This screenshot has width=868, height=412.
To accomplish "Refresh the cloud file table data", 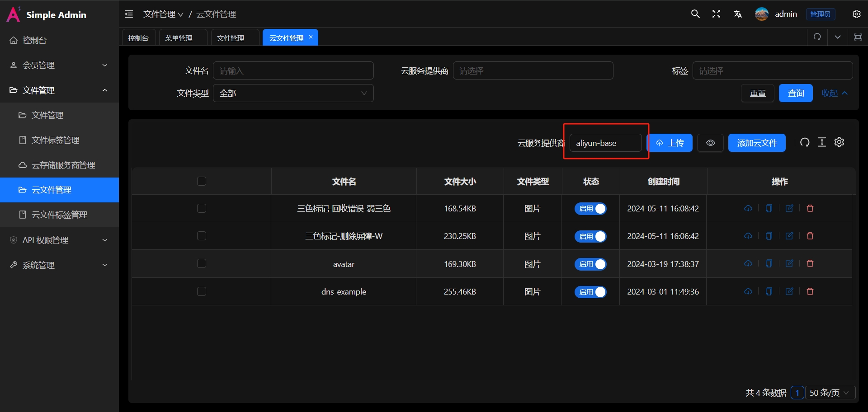I will tap(805, 142).
